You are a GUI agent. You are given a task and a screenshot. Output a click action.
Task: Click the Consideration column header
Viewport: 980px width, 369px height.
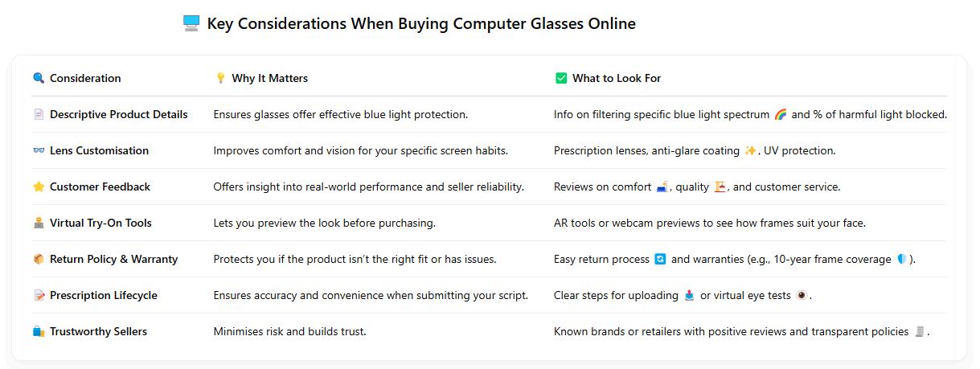coord(85,78)
